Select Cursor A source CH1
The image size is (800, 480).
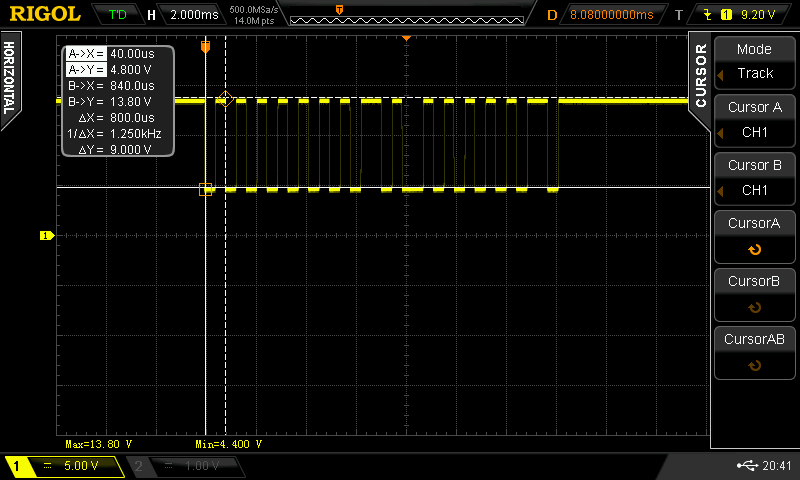pyautogui.click(x=755, y=121)
